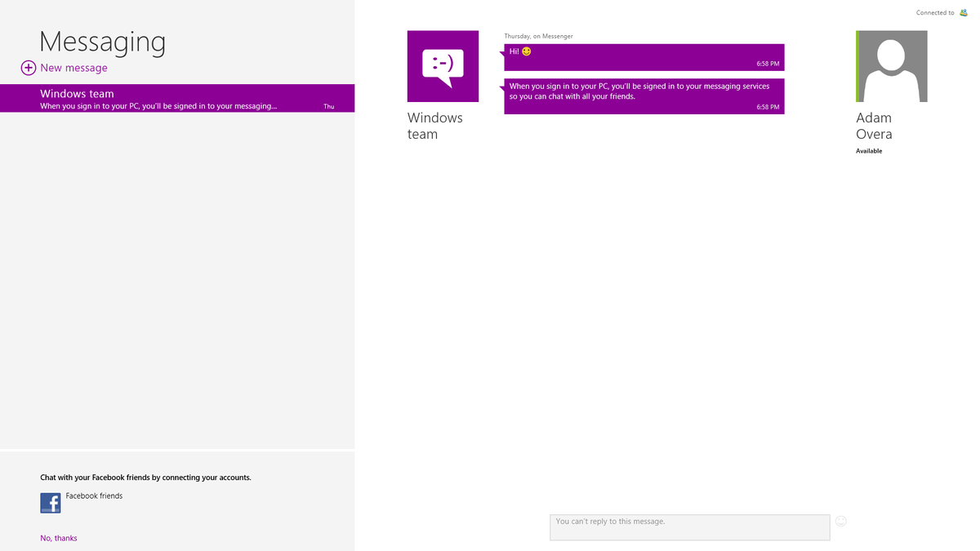Click the Available status under Adam Overa

(x=868, y=150)
